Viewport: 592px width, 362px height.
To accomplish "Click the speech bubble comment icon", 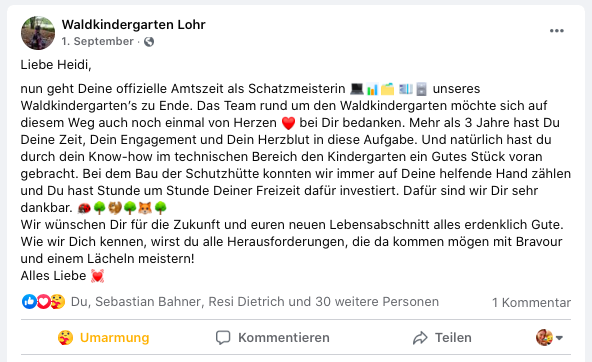I will 223,337.
